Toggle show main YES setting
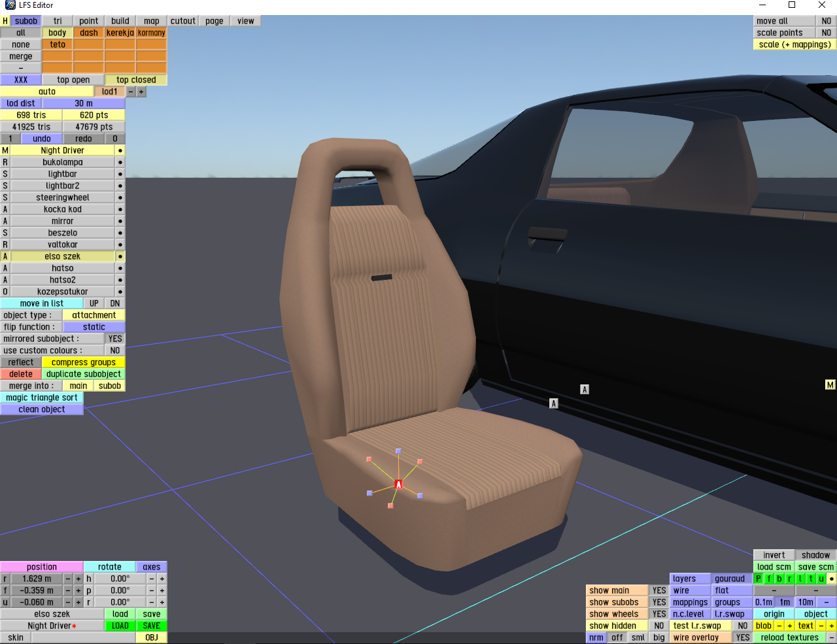The image size is (837, 644). point(659,590)
